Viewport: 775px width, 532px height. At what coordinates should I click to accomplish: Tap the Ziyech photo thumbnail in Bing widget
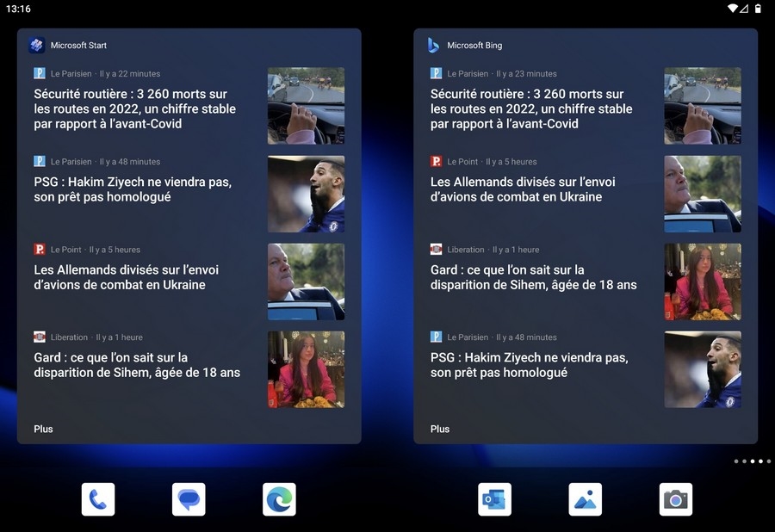click(x=703, y=369)
